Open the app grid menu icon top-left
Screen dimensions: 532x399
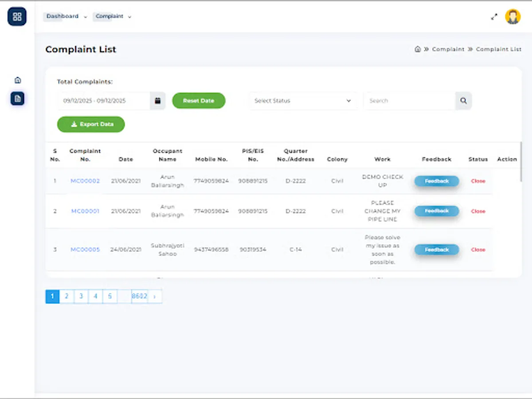coord(17,16)
